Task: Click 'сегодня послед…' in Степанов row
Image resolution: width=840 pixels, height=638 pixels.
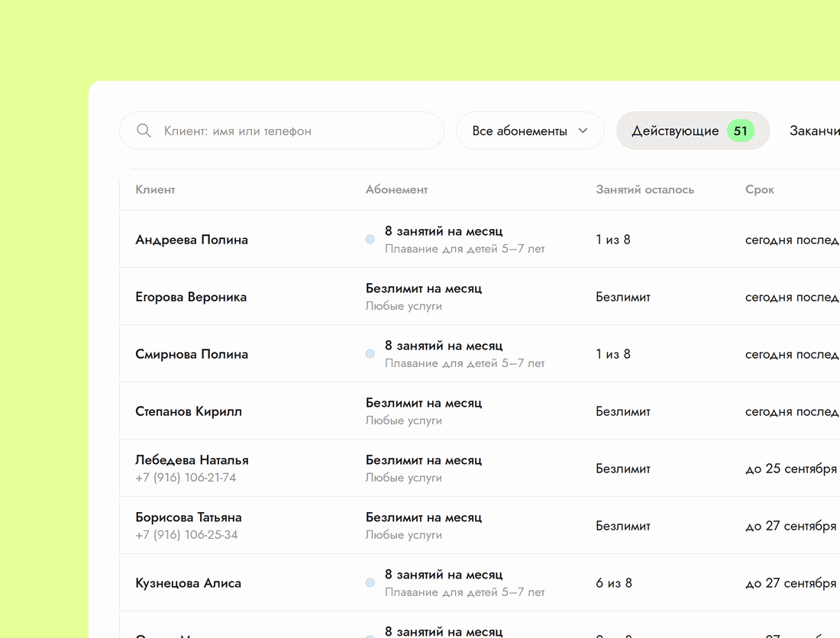Action: pos(793,411)
